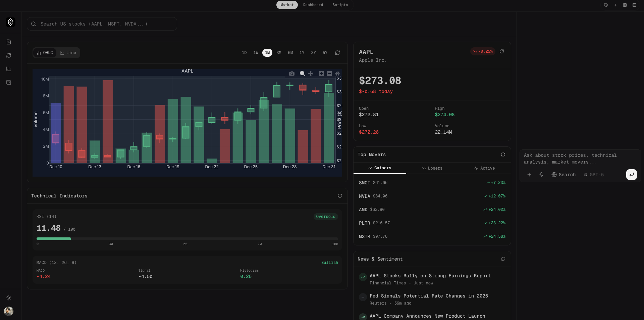Open the Dashboard tab

pyautogui.click(x=313, y=5)
